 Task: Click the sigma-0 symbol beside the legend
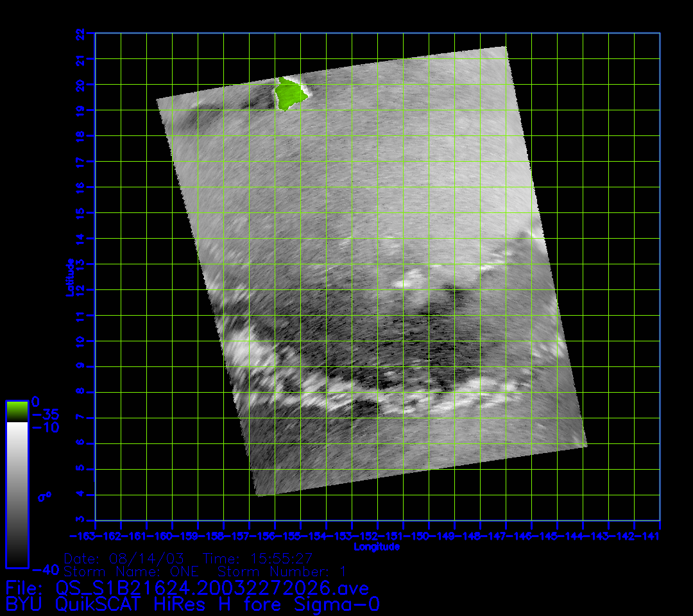click(44, 496)
